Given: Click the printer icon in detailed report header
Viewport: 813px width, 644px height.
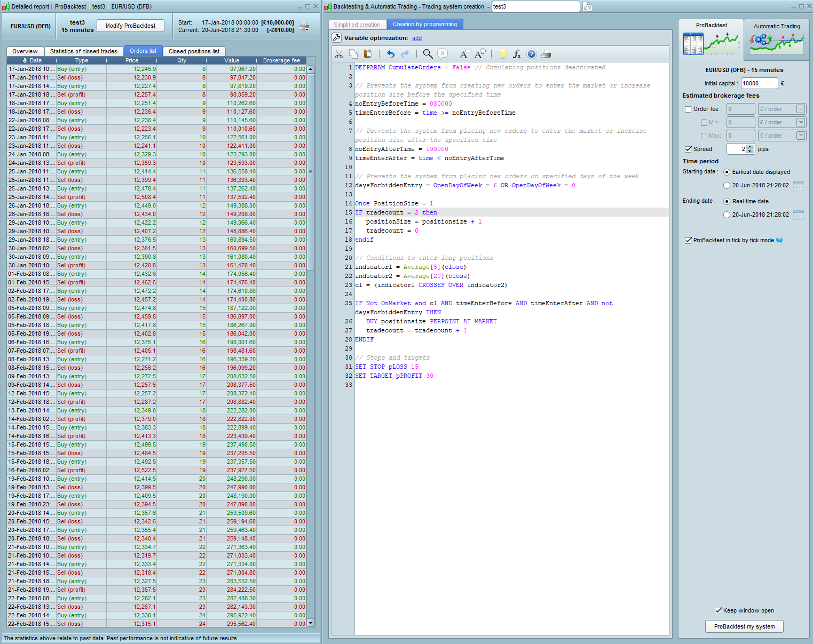Looking at the screenshot, I should point(304,27).
